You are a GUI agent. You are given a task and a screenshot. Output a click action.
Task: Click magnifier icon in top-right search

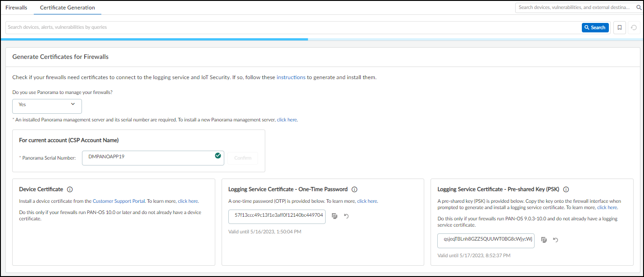coord(639,8)
